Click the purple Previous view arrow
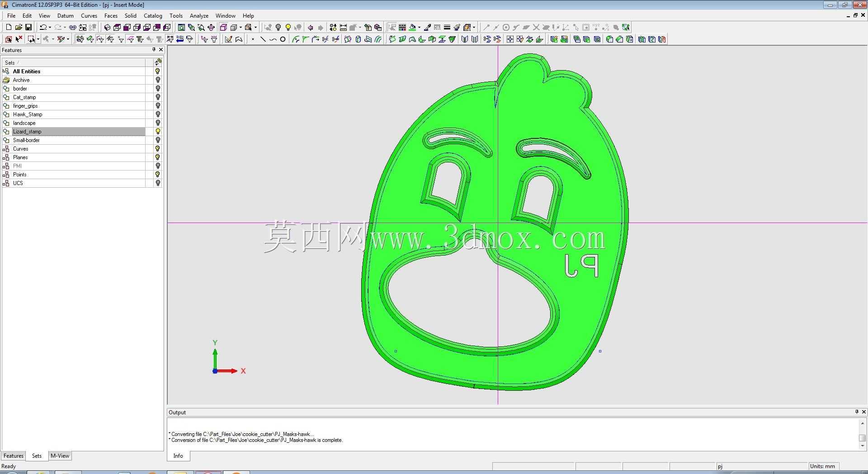Image resolution: width=868 pixels, height=474 pixels. (x=310, y=27)
